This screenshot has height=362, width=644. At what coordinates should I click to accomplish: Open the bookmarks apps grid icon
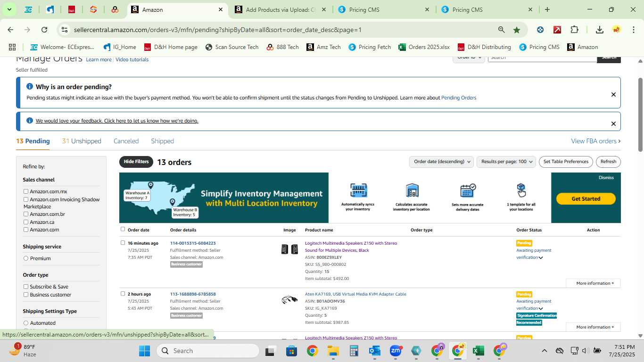pos(12,47)
